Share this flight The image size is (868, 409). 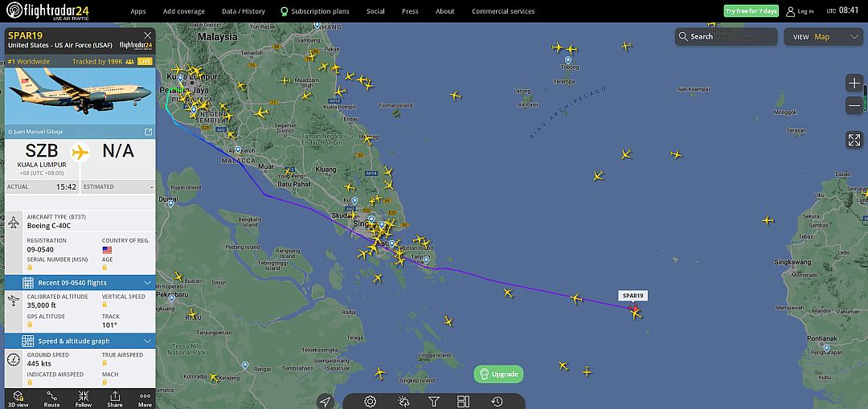(115, 399)
